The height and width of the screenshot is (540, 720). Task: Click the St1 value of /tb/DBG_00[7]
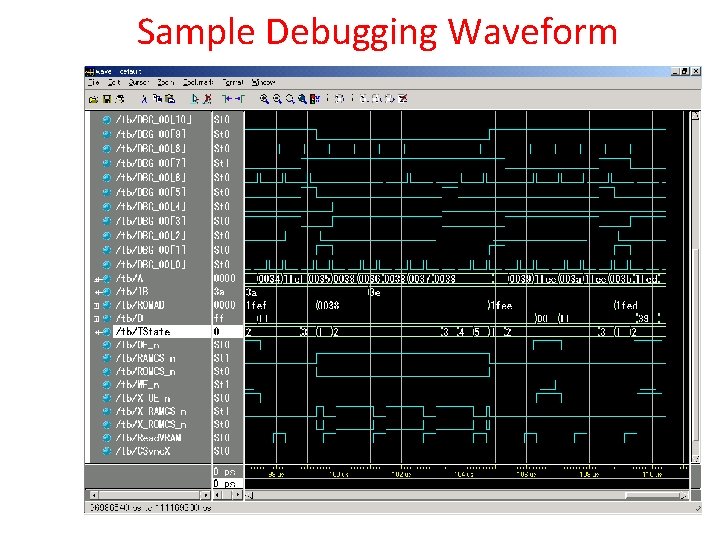(x=221, y=163)
